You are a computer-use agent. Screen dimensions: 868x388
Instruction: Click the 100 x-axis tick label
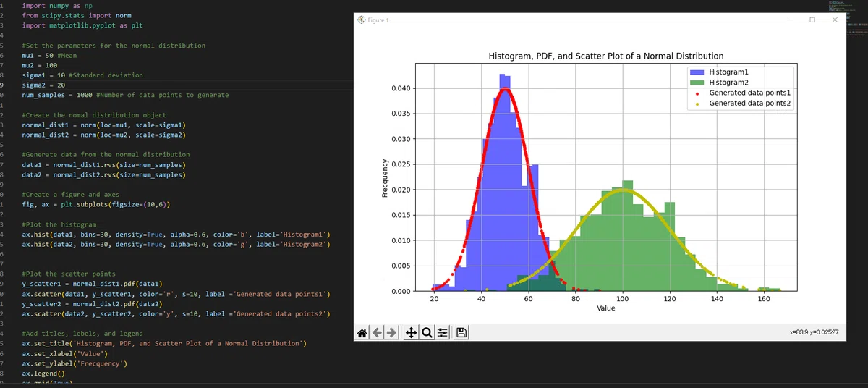click(624, 298)
